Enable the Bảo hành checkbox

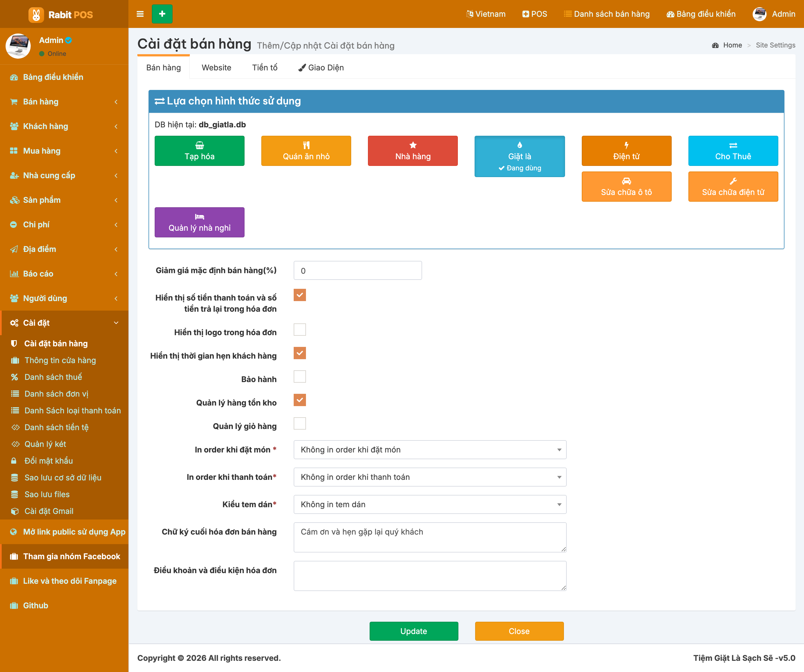(x=300, y=376)
